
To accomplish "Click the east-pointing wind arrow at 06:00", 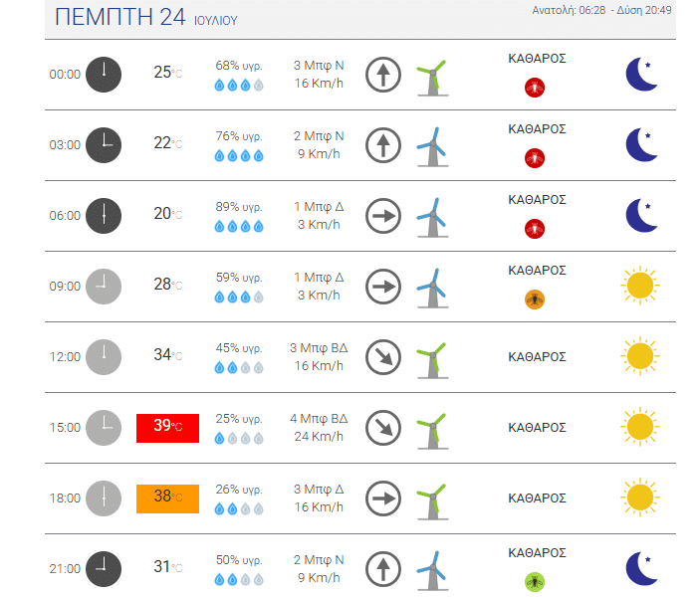I will [x=383, y=216].
